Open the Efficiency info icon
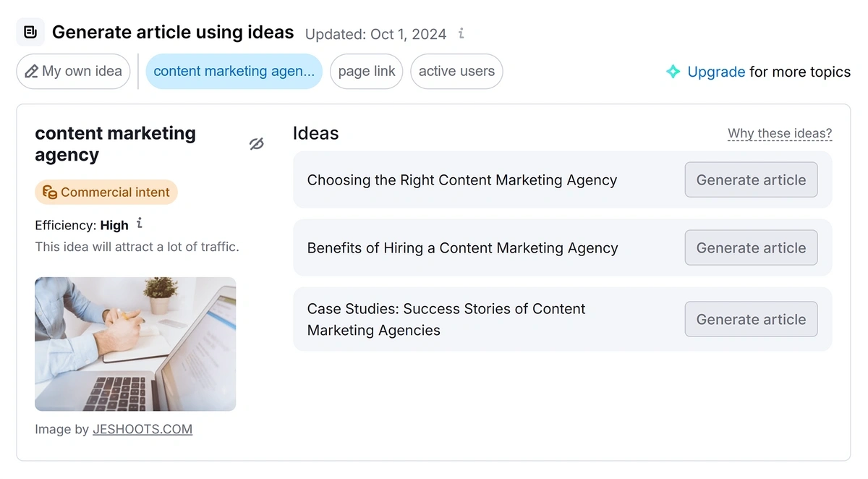The width and height of the screenshot is (868, 479). [140, 224]
